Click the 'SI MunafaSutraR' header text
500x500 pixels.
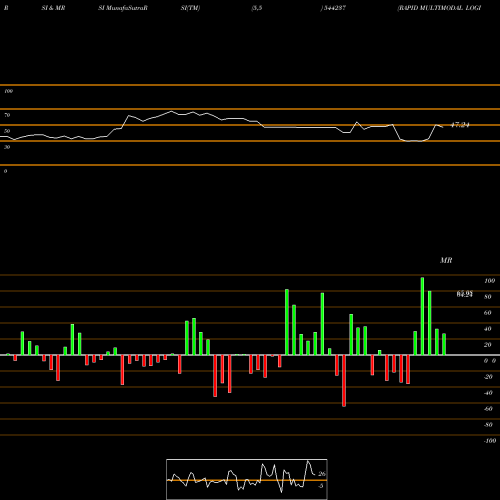123,8
